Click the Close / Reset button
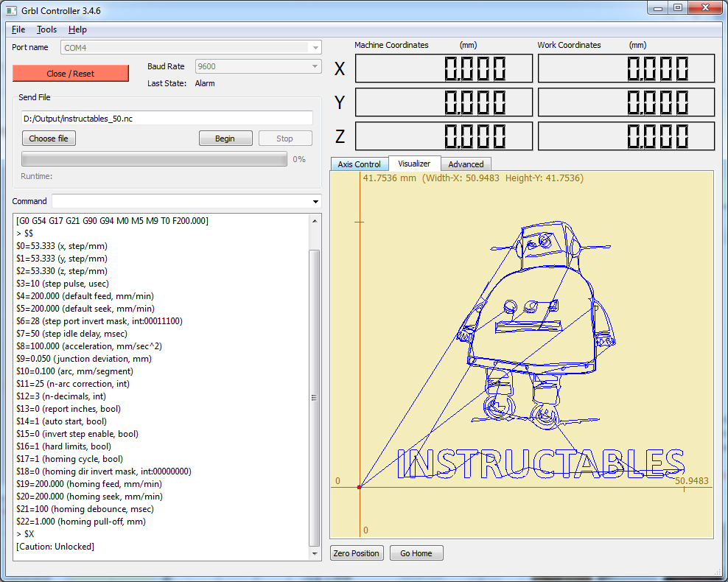Image resolution: width=728 pixels, height=582 pixels. [x=71, y=74]
